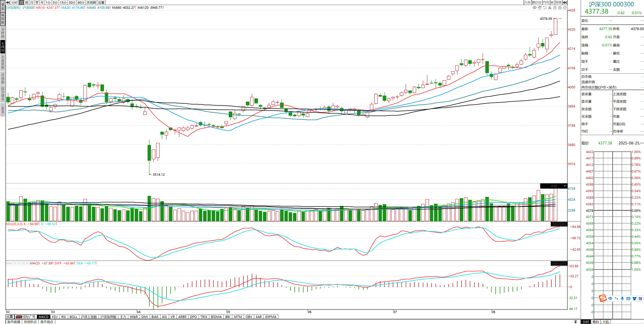This screenshot has height=324, width=644.
Task: Zoom out with the minus circle icon
Action: coord(565,8)
